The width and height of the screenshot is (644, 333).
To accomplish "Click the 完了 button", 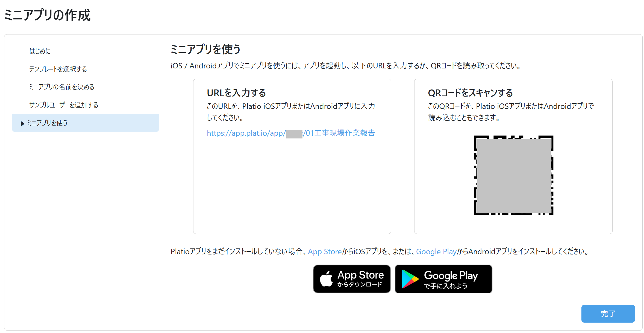I will click(608, 314).
